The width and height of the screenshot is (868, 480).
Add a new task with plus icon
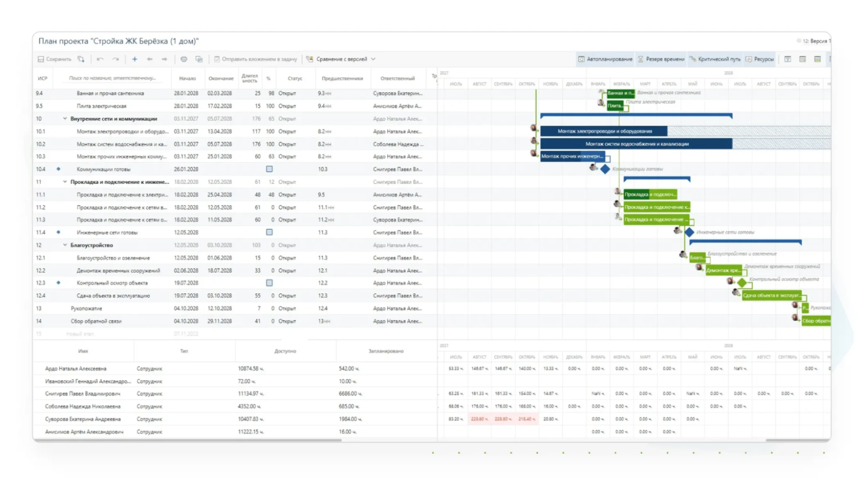(x=134, y=59)
